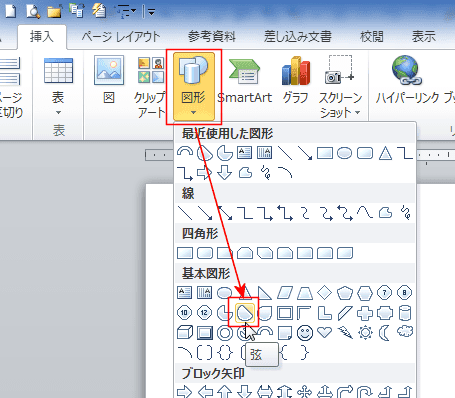Open the 図形 shapes dropdown
Viewport: 455px width, 398px height.
[194, 87]
